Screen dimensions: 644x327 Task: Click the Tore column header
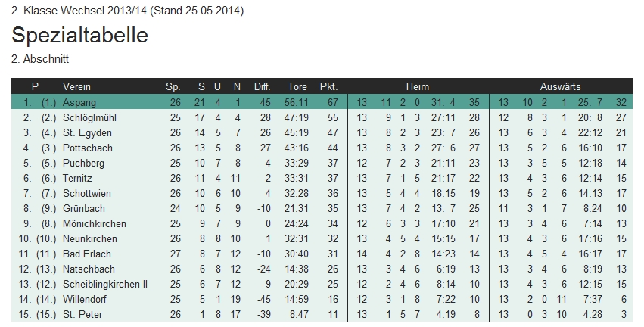pos(297,86)
